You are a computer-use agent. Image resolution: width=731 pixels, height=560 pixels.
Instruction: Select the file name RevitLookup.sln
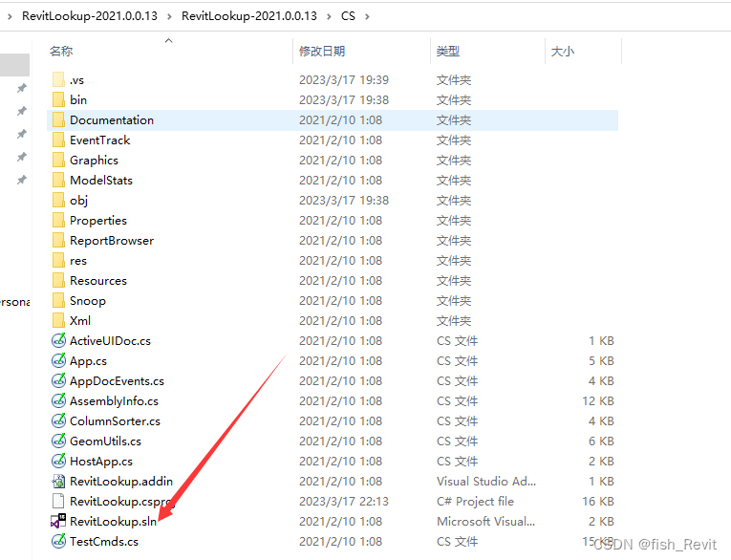(114, 522)
